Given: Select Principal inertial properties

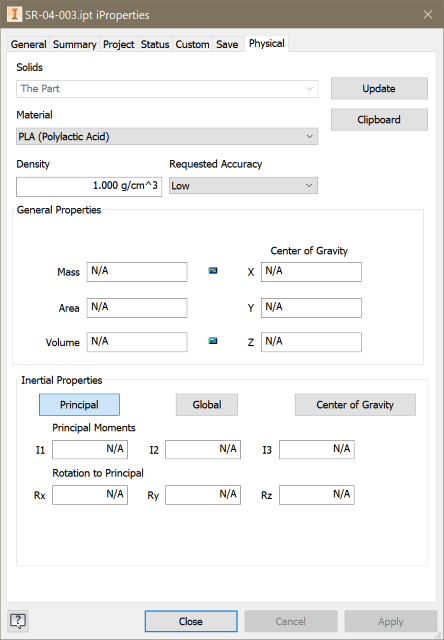Looking at the screenshot, I should pyautogui.click(x=79, y=404).
